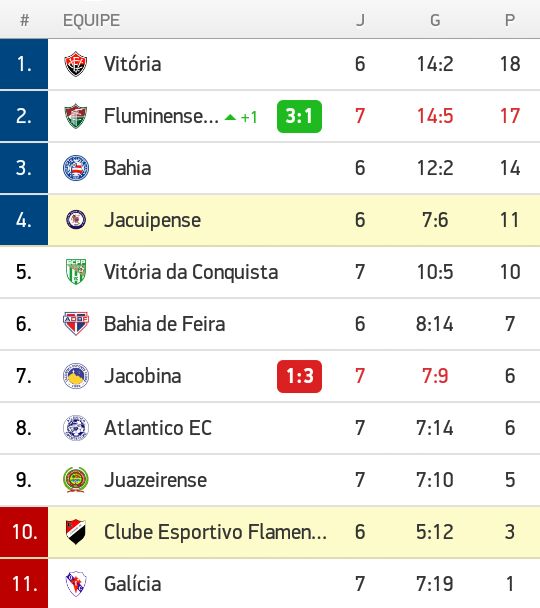Click the Jacuipense club crest icon
The width and height of the screenshot is (540, 608).
click(76, 220)
